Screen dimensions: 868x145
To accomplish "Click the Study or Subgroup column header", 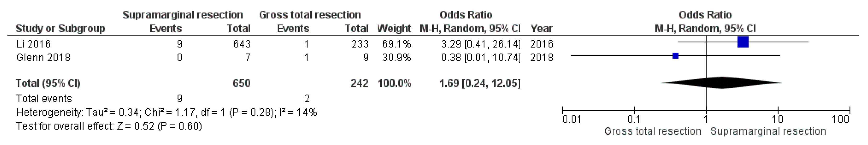I will (60, 29).
